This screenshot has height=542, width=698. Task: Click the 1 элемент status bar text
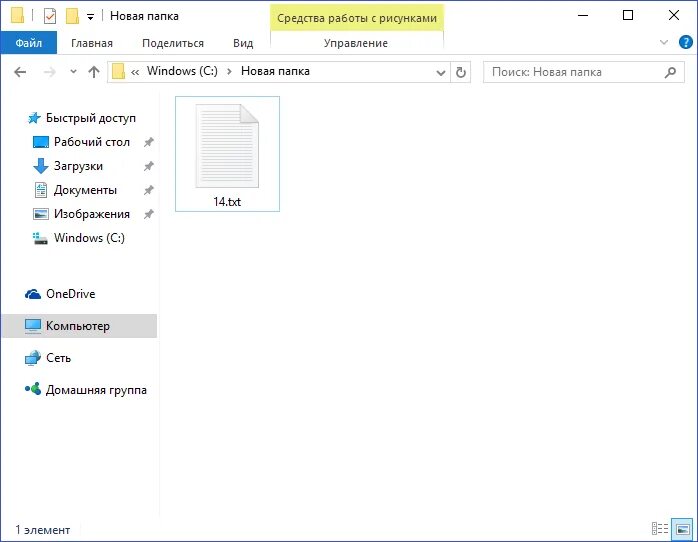tap(43, 530)
